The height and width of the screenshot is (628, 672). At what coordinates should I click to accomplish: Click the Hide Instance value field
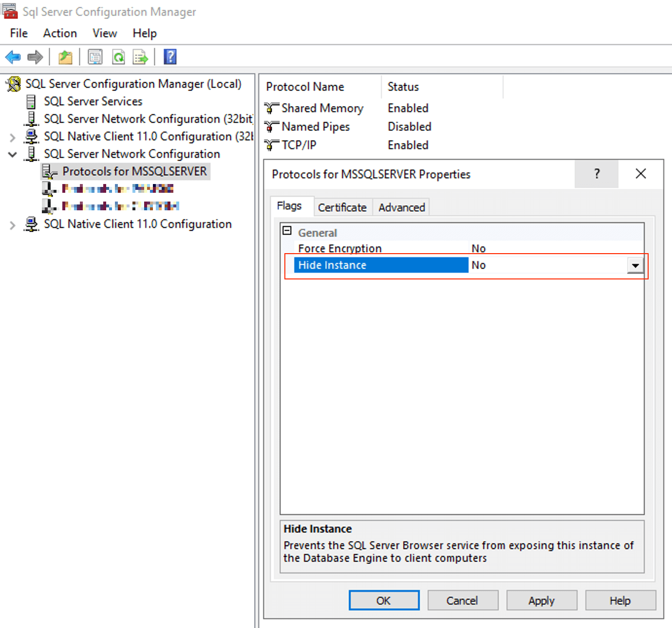(x=548, y=265)
